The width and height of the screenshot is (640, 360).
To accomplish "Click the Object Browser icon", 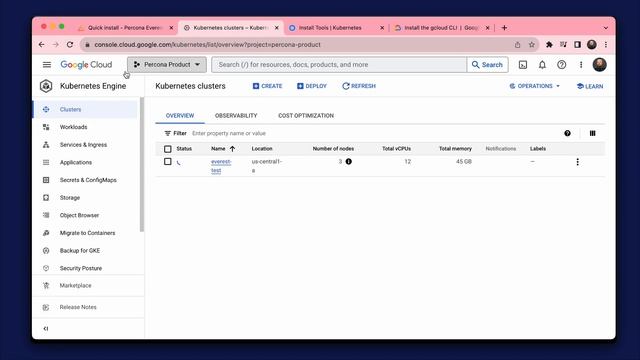I will point(46,215).
